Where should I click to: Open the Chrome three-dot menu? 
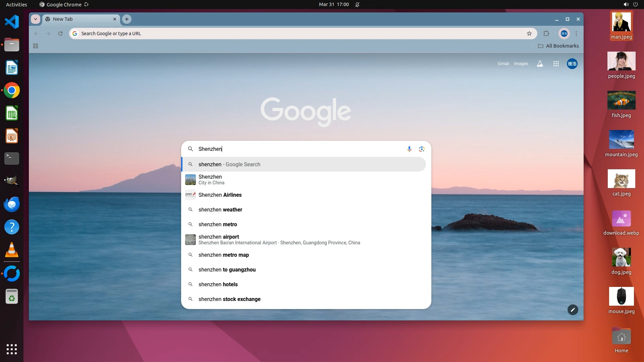point(576,34)
